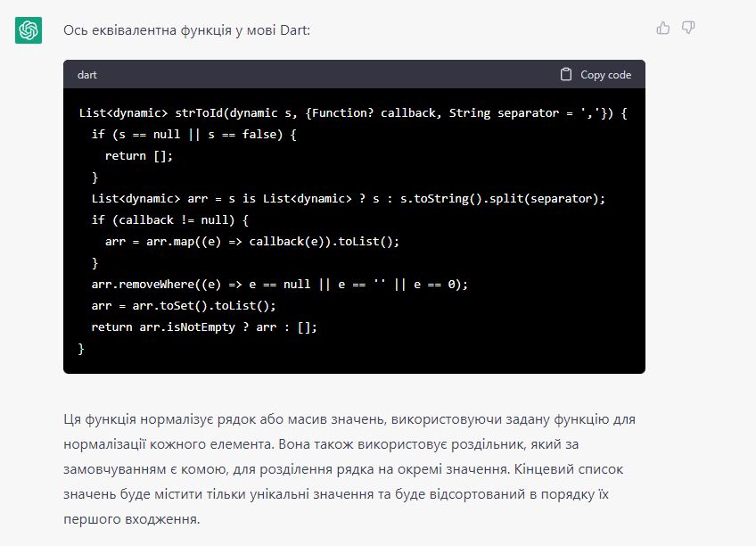The width and height of the screenshot is (756, 546).
Task: Click the arr.removeWhere code line
Action: point(280,284)
